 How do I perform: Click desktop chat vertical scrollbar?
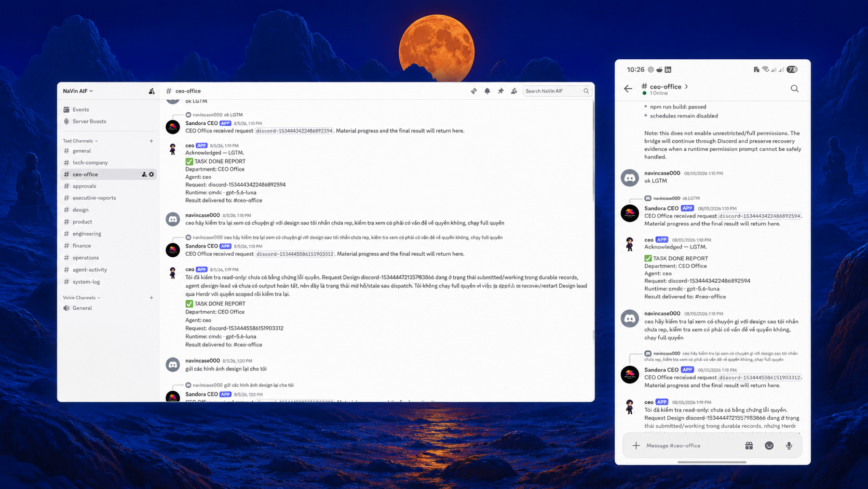click(x=593, y=151)
